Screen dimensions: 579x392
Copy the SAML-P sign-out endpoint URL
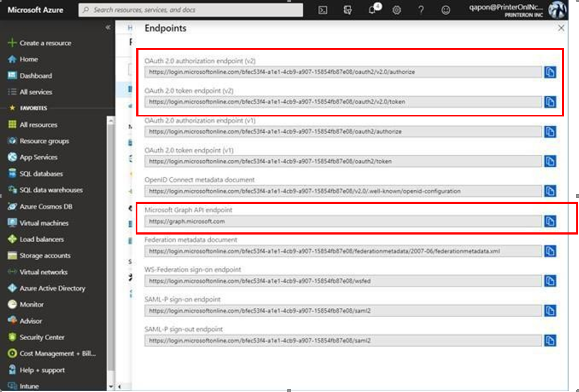coord(550,341)
